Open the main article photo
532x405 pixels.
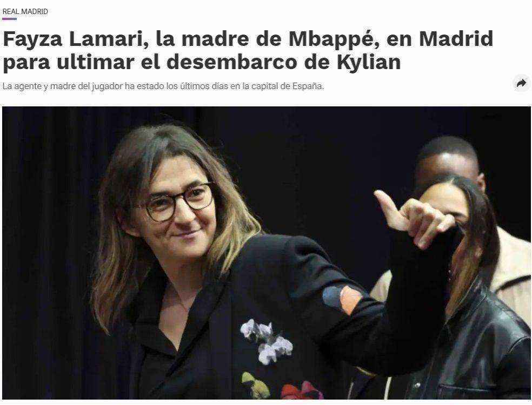tap(267, 253)
